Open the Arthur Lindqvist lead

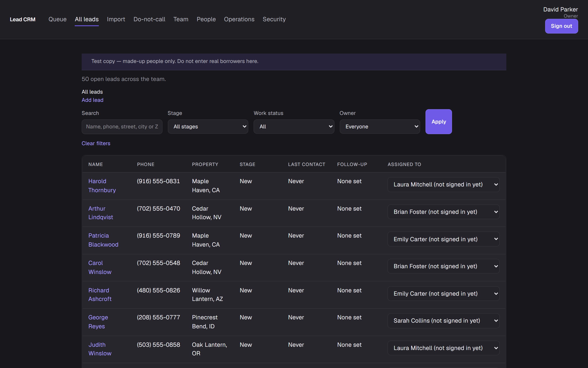coord(101,213)
